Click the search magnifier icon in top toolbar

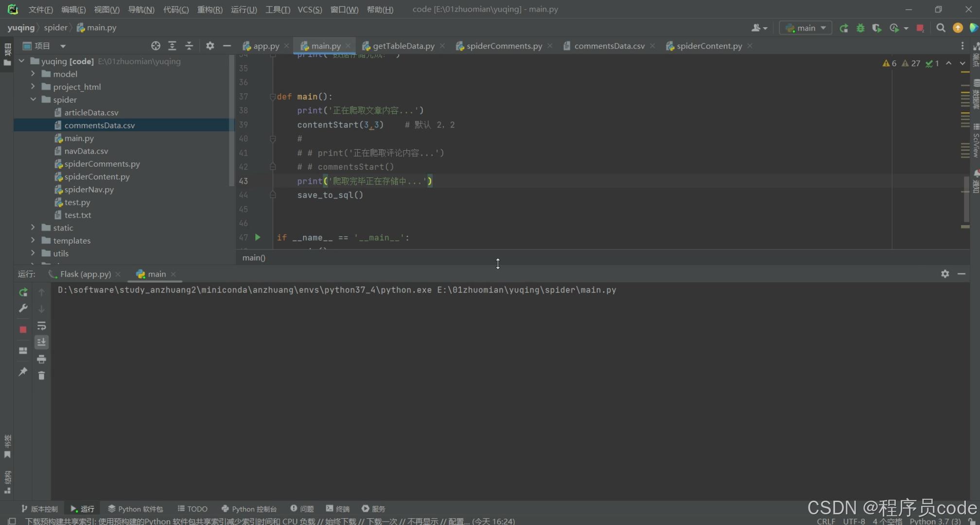point(941,28)
